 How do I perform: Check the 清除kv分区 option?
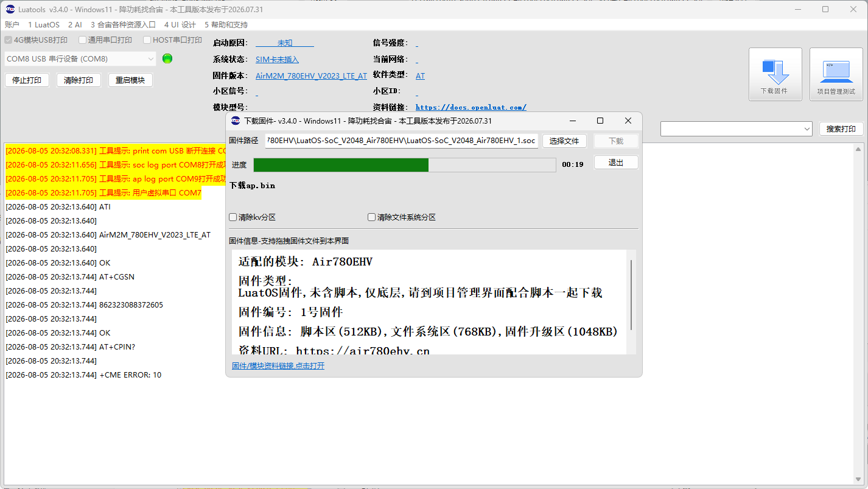(x=253, y=217)
